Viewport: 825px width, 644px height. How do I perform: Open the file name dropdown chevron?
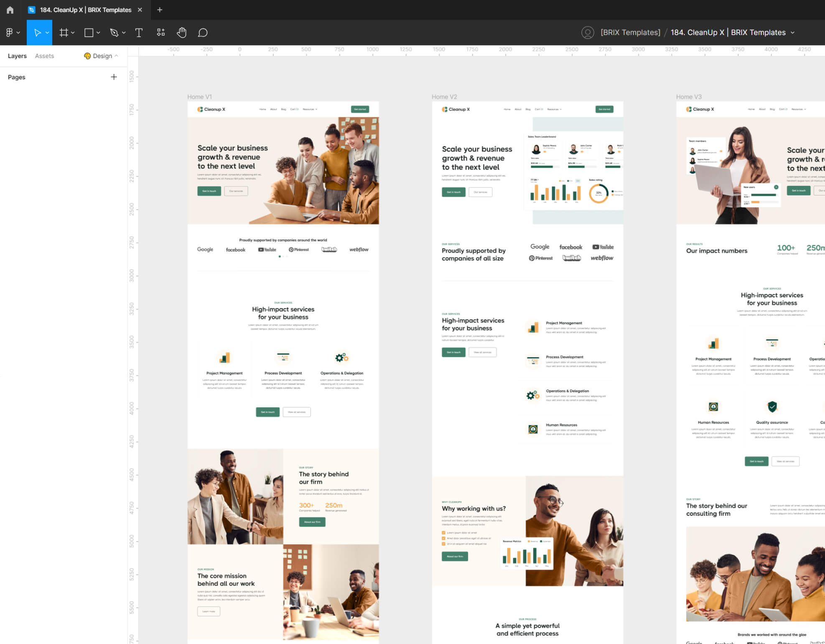pyautogui.click(x=792, y=33)
